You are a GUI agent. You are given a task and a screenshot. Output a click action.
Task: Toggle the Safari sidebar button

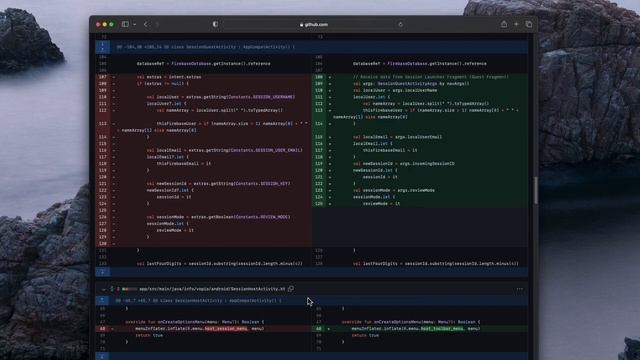click(125, 24)
